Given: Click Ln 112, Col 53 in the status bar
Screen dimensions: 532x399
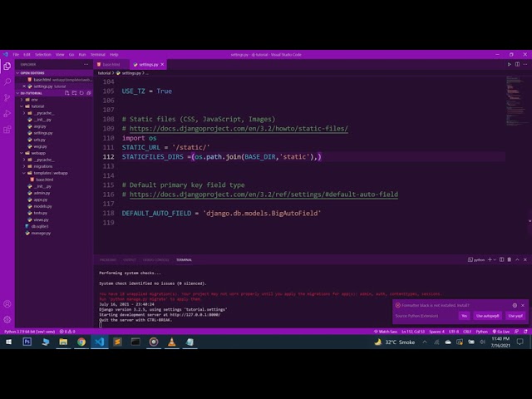Looking at the screenshot, I should tap(413, 332).
